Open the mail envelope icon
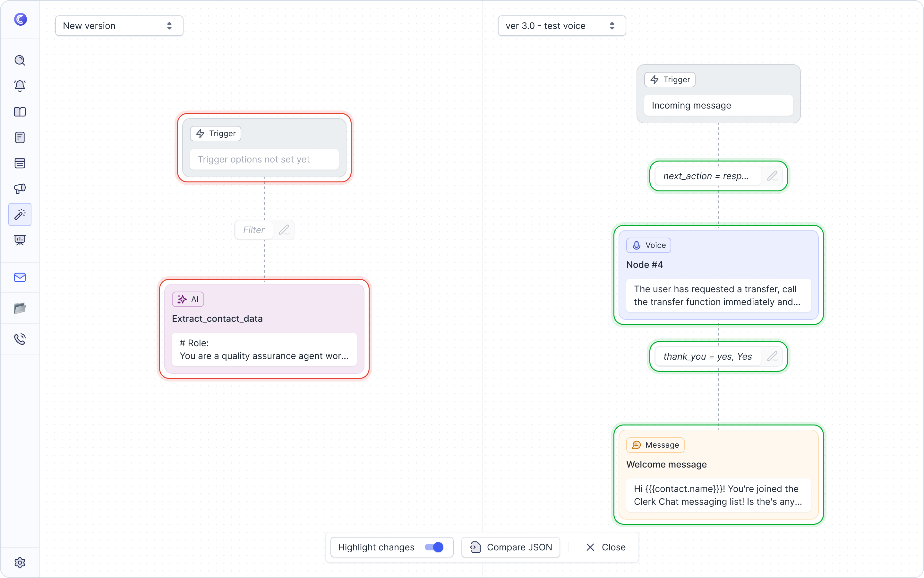 pos(20,277)
